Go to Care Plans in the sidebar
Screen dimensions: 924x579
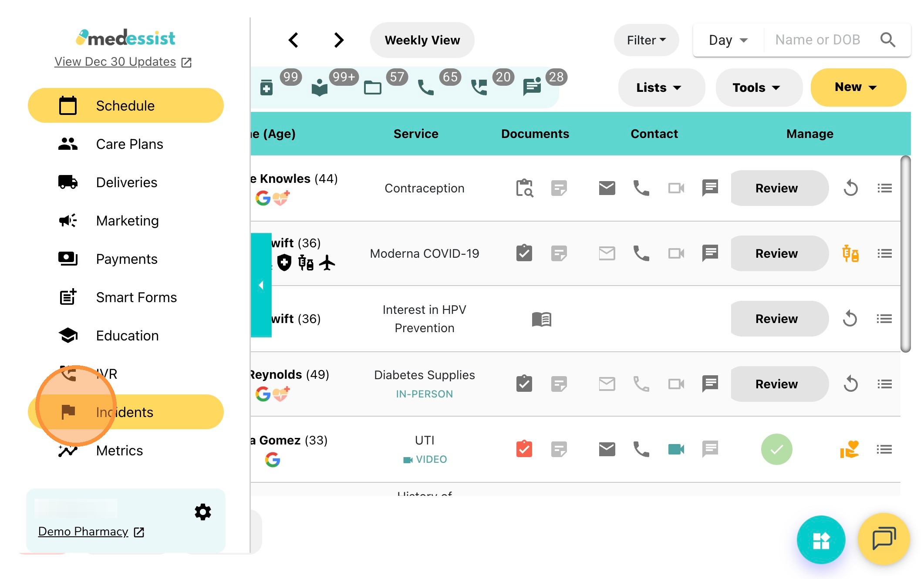point(129,144)
